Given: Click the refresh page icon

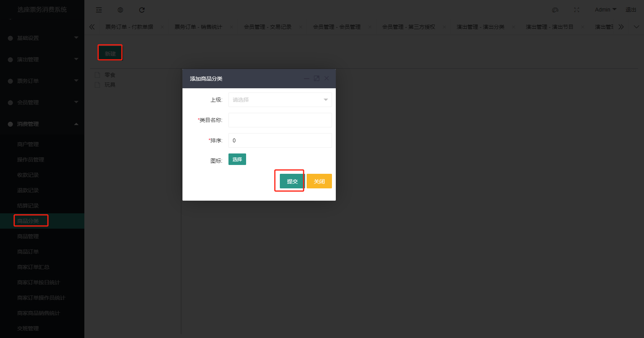Looking at the screenshot, I should click(x=142, y=10).
